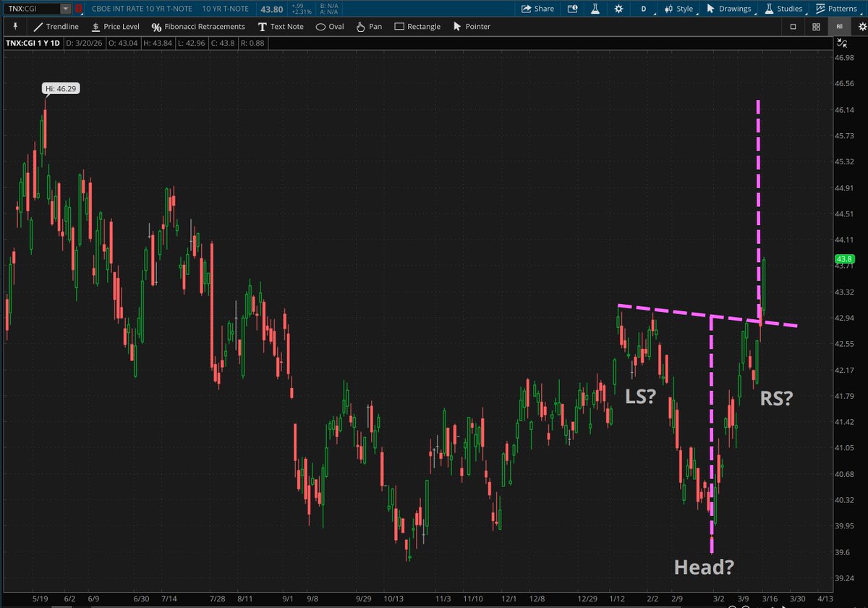Image resolution: width=868 pixels, height=608 pixels.
Task: Open chart settings gear in top bar
Action: (618, 9)
